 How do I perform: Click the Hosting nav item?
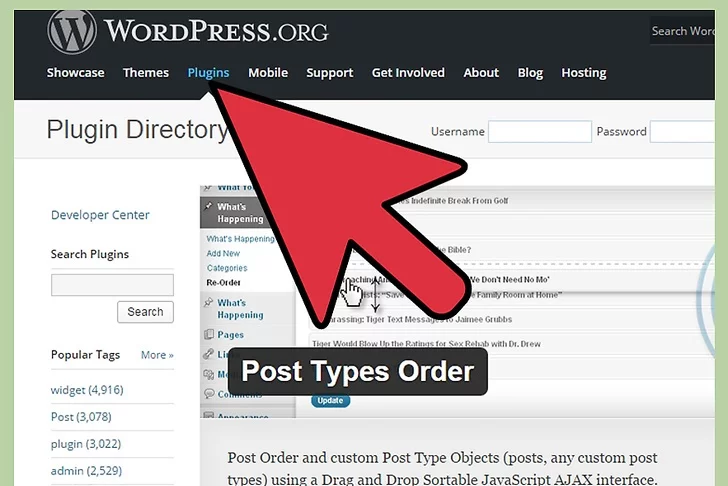tap(583, 73)
